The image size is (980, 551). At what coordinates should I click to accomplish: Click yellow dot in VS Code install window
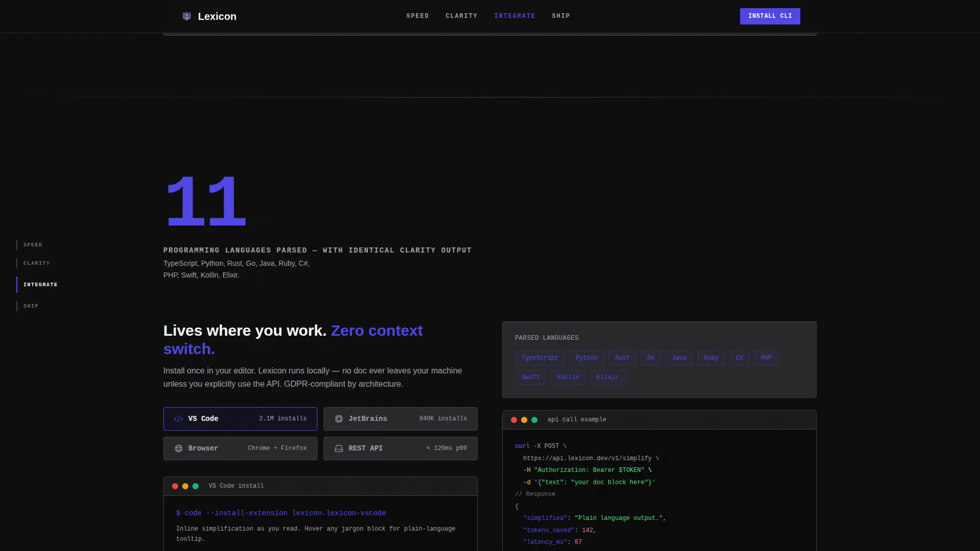pos(185,486)
